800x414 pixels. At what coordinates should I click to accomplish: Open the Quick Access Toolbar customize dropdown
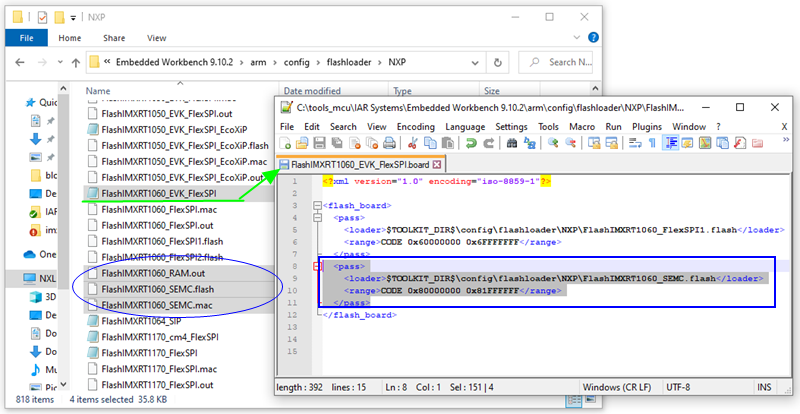[x=73, y=17]
